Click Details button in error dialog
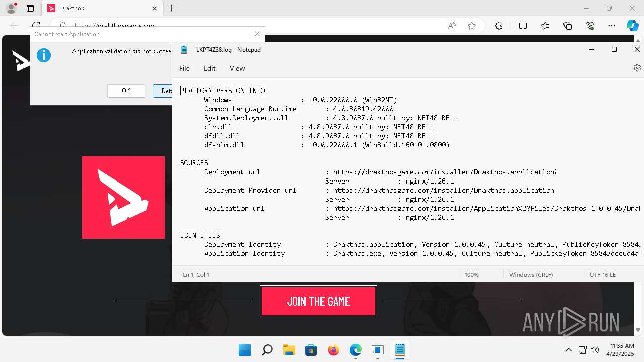 point(163,90)
